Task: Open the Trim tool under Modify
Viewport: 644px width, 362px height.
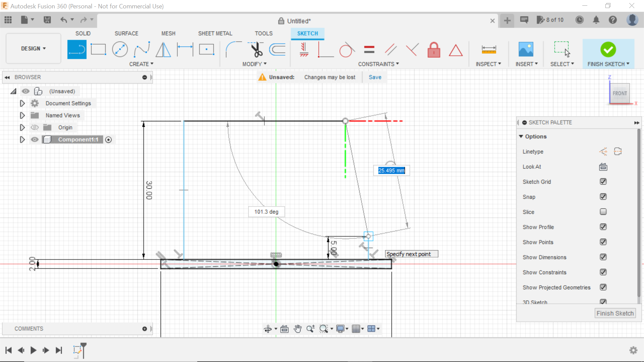Action: [255, 49]
